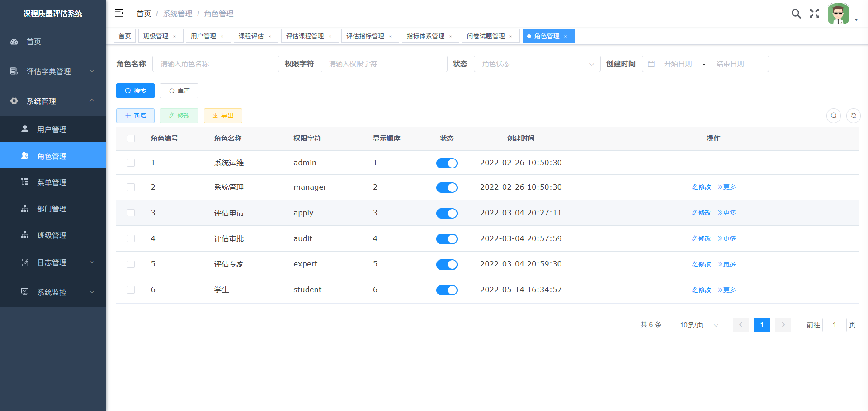Image resolution: width=868 pixels, height=411 pixels.
Task: Switch to the 课程评估 tab
Action: [x=255, y=36]
